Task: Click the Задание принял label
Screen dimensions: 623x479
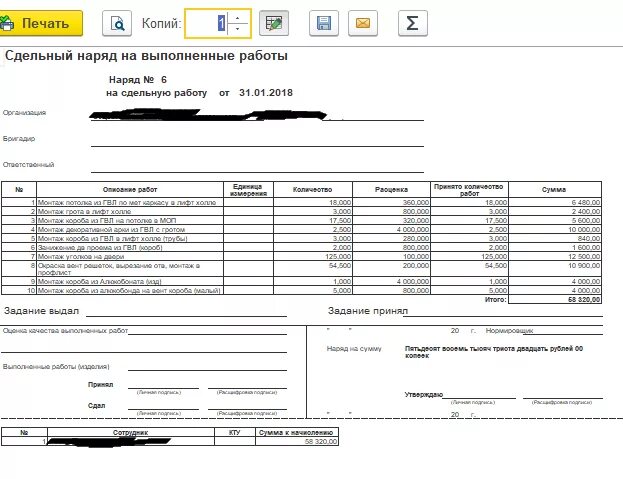Action: point(368,311)
